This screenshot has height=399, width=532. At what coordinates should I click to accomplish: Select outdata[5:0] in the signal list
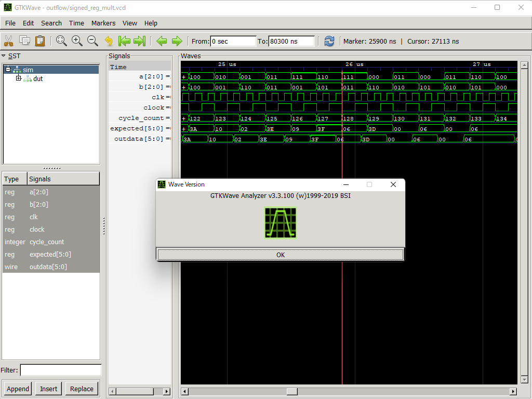click(51, 267)
